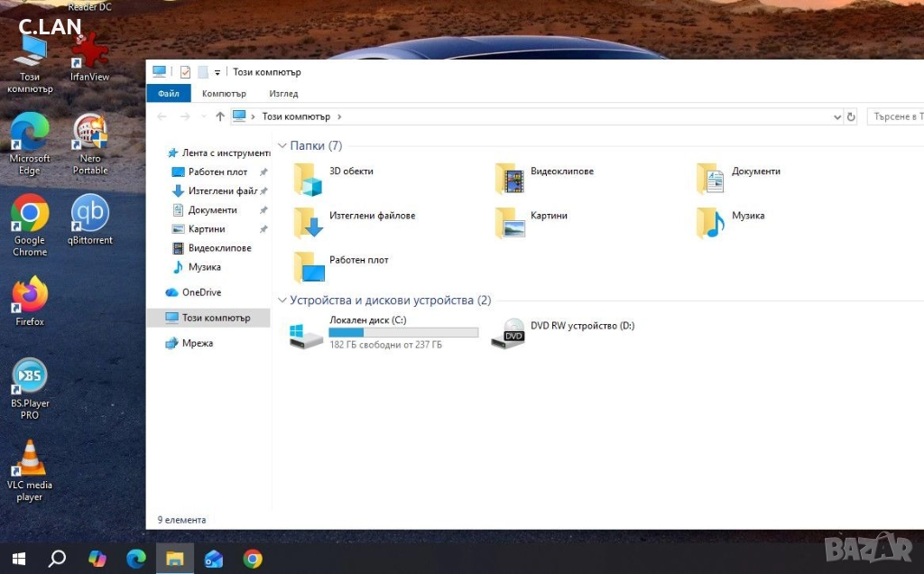Expand the quick access toolbar dropdown arrow
Screen dimensions: 924x574
217,72
